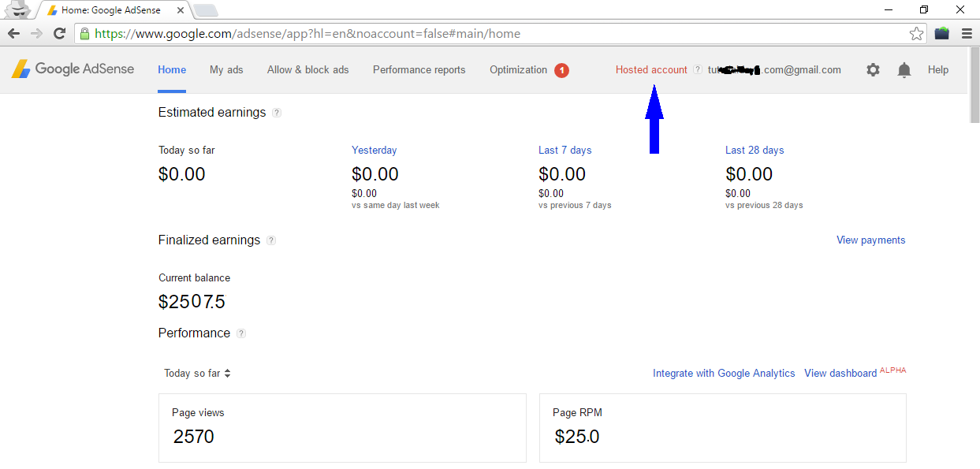Click help icon next to Finalized earnings
The image size is (980, 469).
click(x=271, y=240)
